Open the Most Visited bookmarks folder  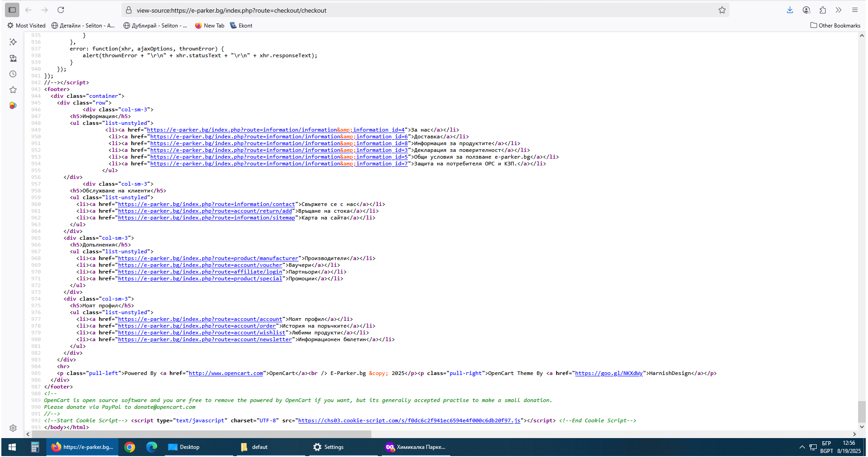coord(26,26)
